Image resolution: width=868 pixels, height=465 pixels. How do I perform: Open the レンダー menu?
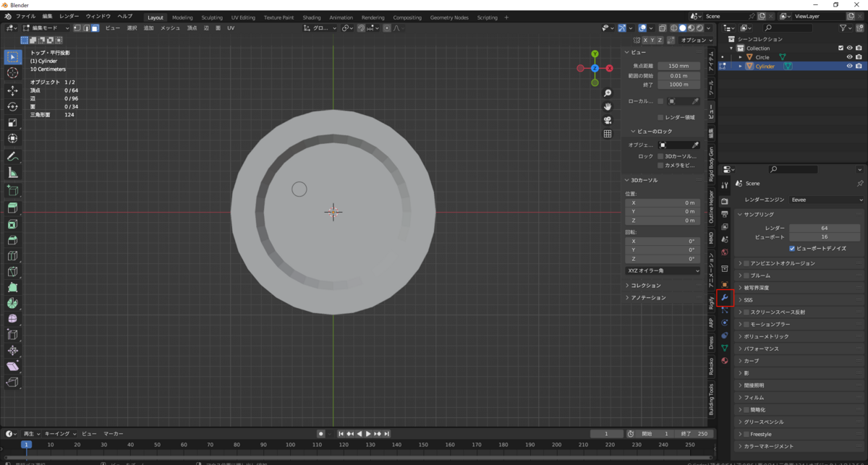69,16
